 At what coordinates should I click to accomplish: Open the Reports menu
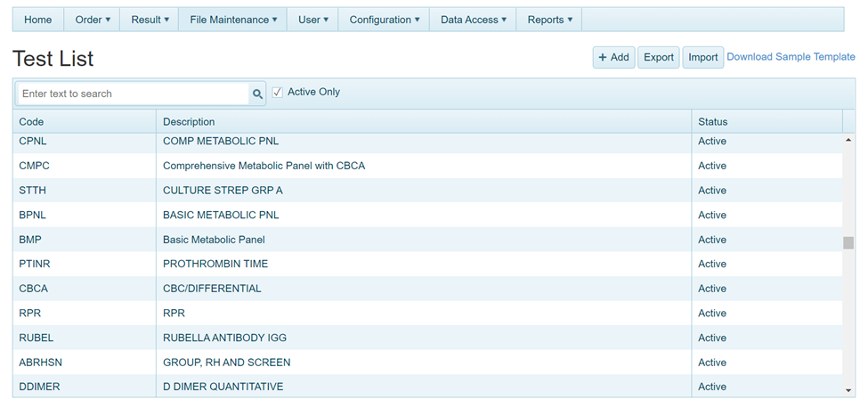pyautogui.click(x=550, y=20)
